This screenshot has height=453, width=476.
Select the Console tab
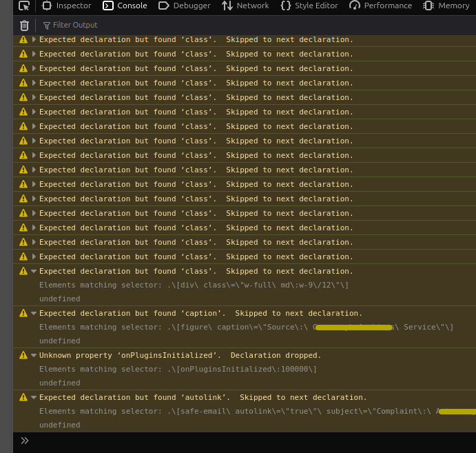[x=125, y=6]
